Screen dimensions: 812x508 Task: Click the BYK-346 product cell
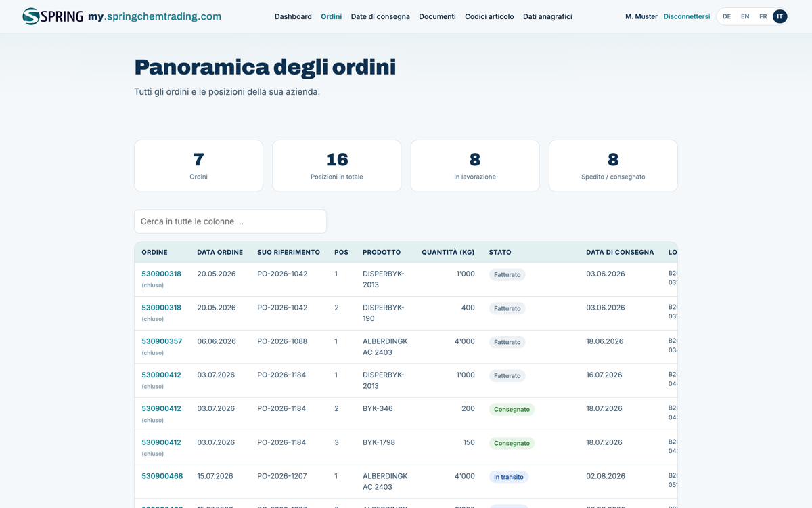point(378,408)
